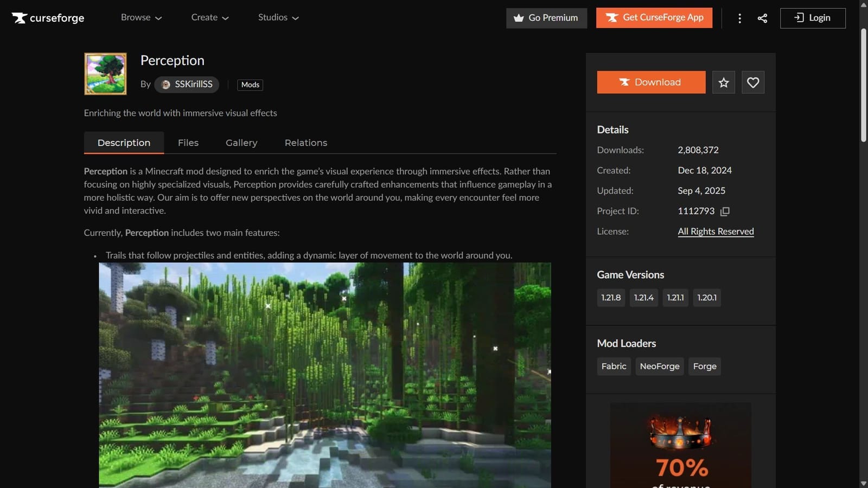Viewport: 868px width, 488px height.
Task: Download the Perception mod
Action: pos(651,82)
